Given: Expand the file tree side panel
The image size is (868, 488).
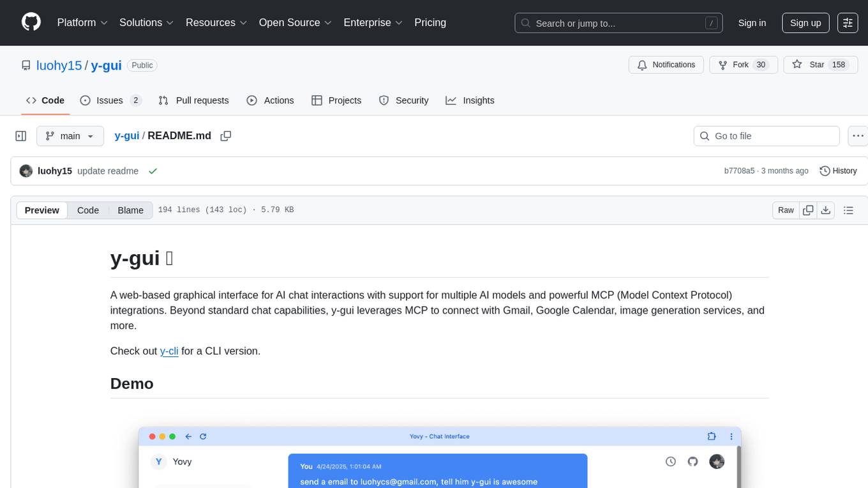Looking at the screenshot, I should pos(20,136).
